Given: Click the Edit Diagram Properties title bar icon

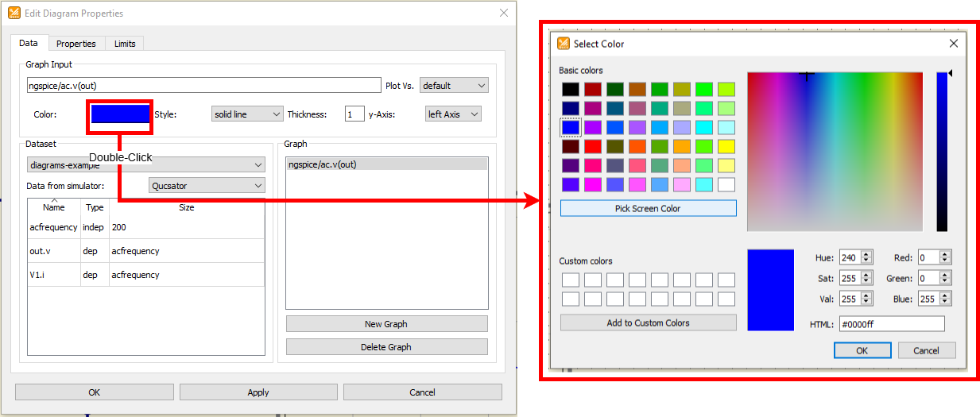Looking at the screenshot, I should [x=14, y=14].
